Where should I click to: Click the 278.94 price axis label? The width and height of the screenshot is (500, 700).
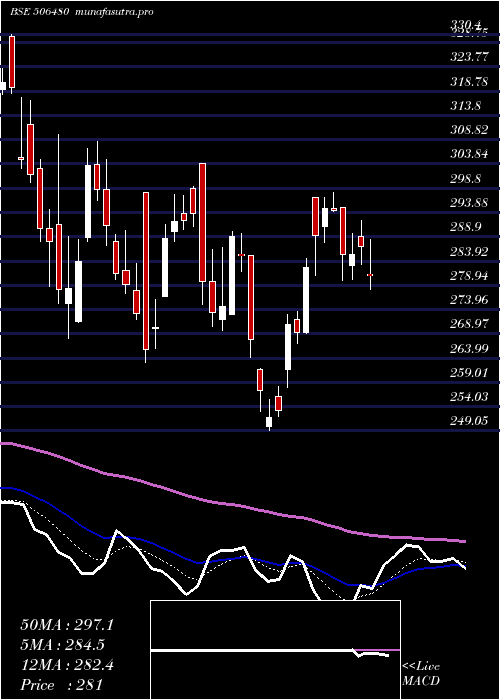pyautogui.click(x=469, y=275)
